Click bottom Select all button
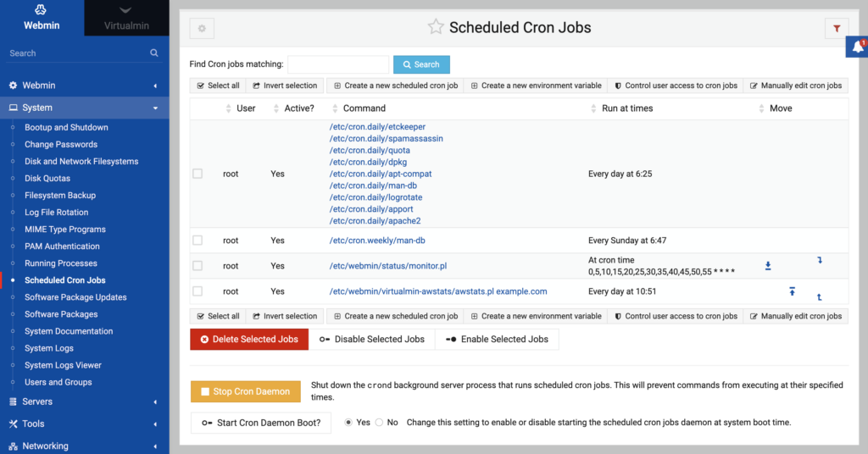This screenshot has width=868, height=454. 218,316
